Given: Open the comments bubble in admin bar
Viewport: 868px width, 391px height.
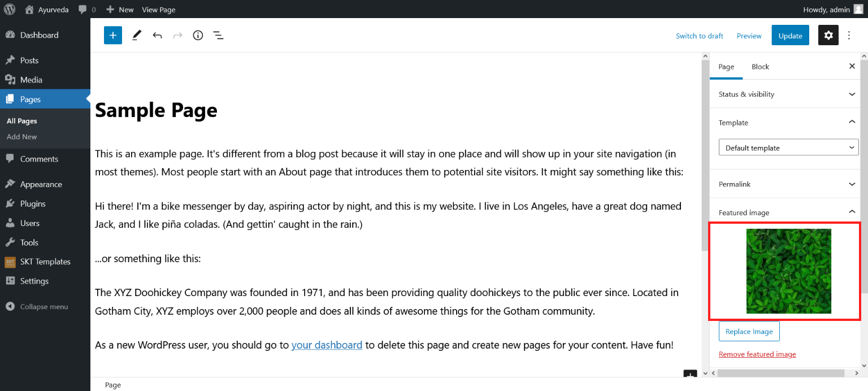Looking at the screenshot, I should 87,9.
